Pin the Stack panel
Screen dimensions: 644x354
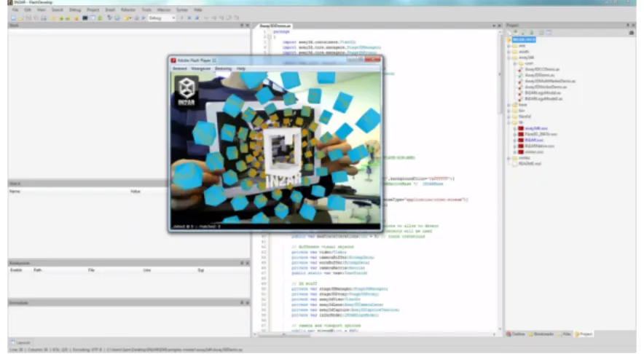pos(242,25)
